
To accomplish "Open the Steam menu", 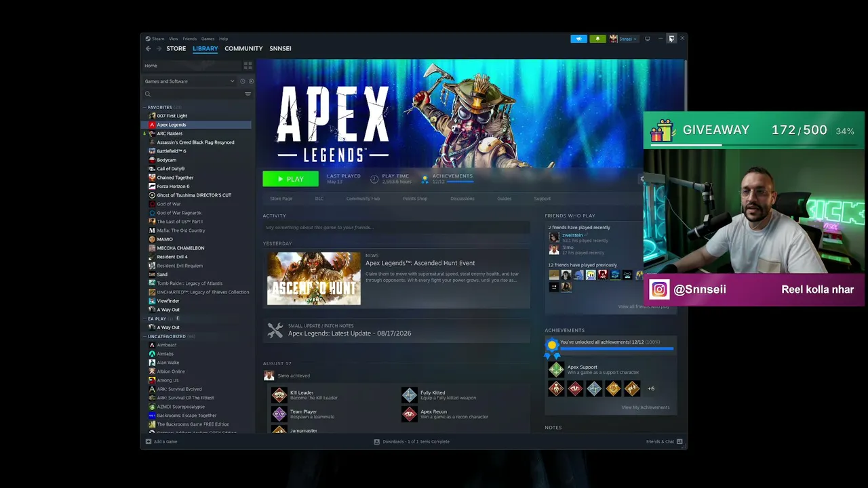I will pyautogui.click(x=158, y=39).
